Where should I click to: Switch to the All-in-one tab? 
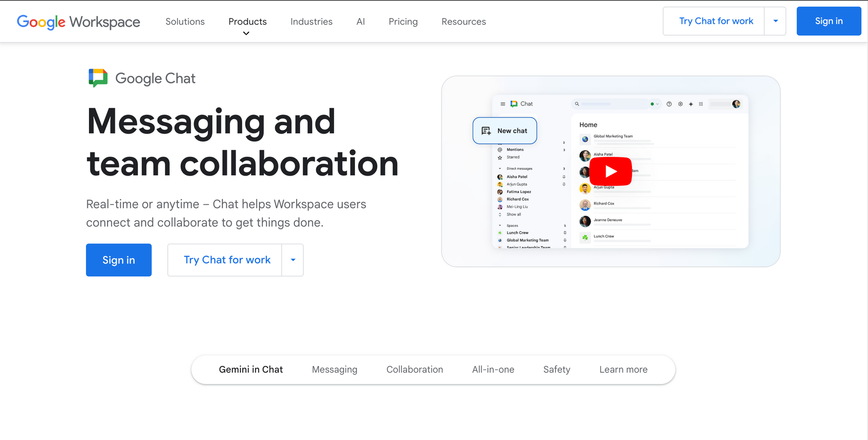coord(493,370)
